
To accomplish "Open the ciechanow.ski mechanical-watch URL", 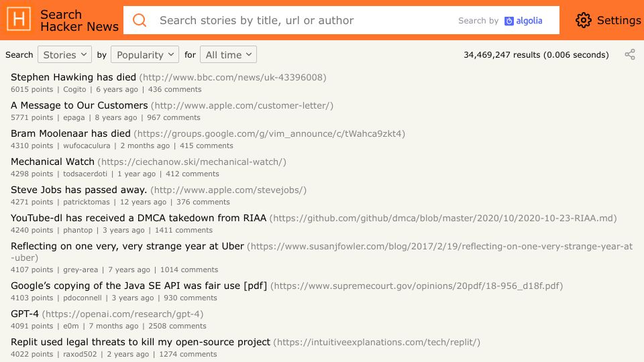I will [x=192, y=162].
